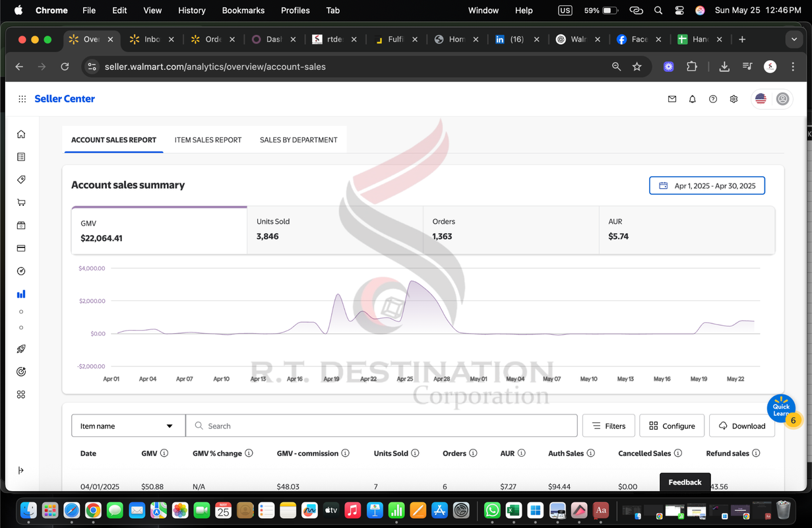Click info icon next to Auth Sales

pos(591,453)
